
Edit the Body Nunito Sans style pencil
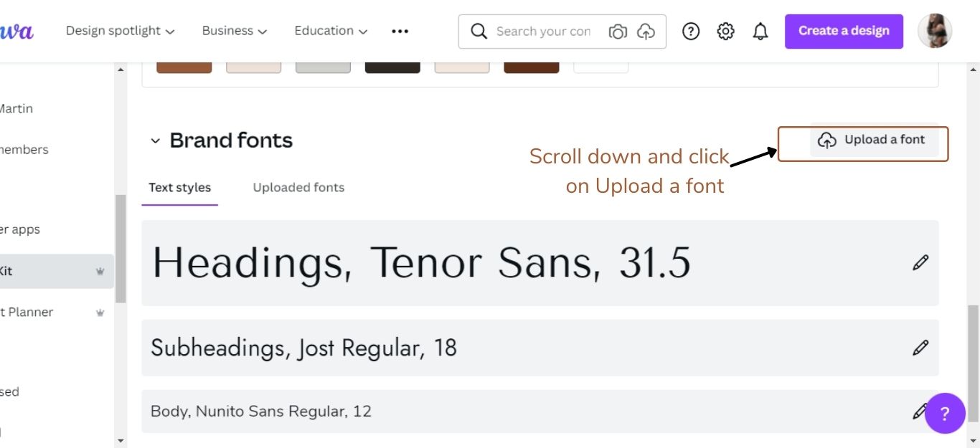click(920, 411)
